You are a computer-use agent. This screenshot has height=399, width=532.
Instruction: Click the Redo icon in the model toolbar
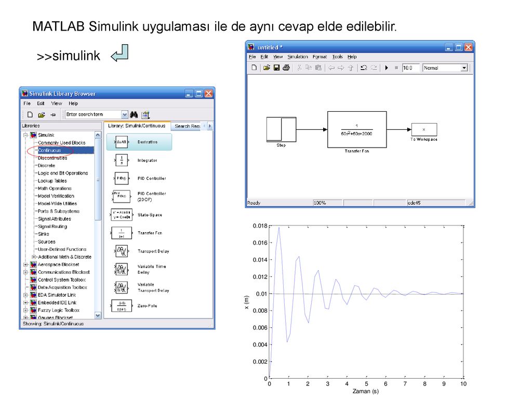[x=374, y=68]
